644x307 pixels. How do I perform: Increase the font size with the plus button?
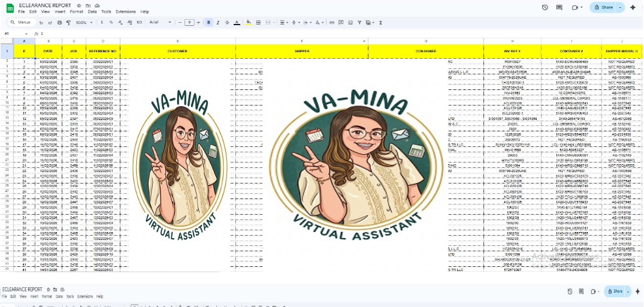point(199,23)
